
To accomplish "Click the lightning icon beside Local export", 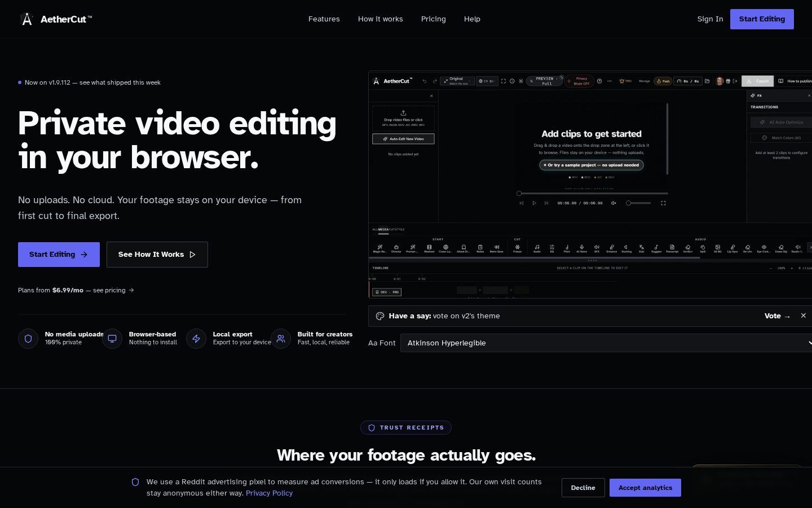I will pos(196,339).
